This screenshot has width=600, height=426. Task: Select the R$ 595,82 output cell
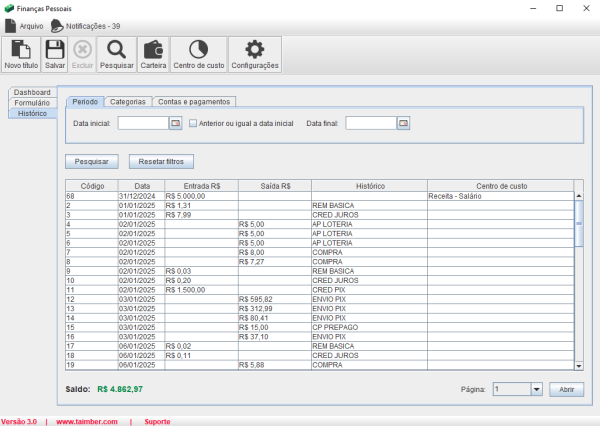pyautogui.click(x=275, y=299)
